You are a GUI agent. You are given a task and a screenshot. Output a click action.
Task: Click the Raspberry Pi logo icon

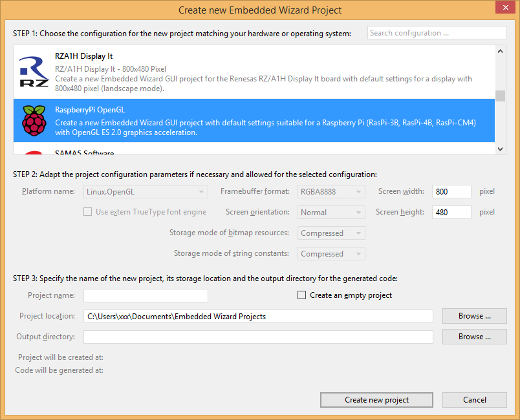34,120
